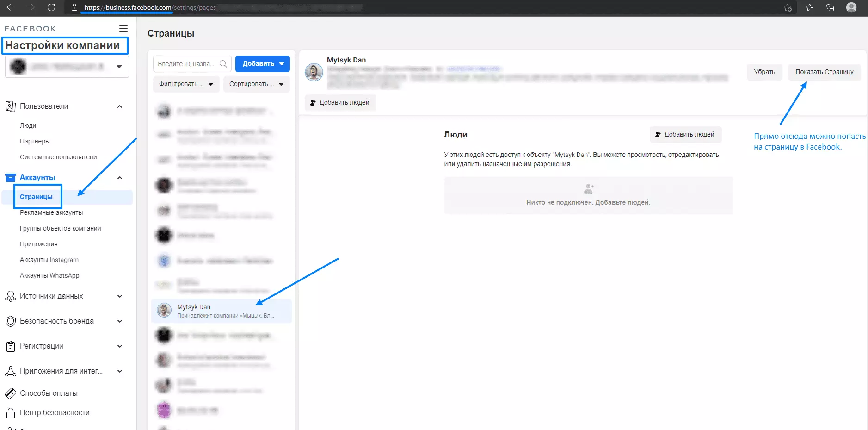868x430 pixels.
Task: Reload the page with refresh icon
Action: coord(51,7)
